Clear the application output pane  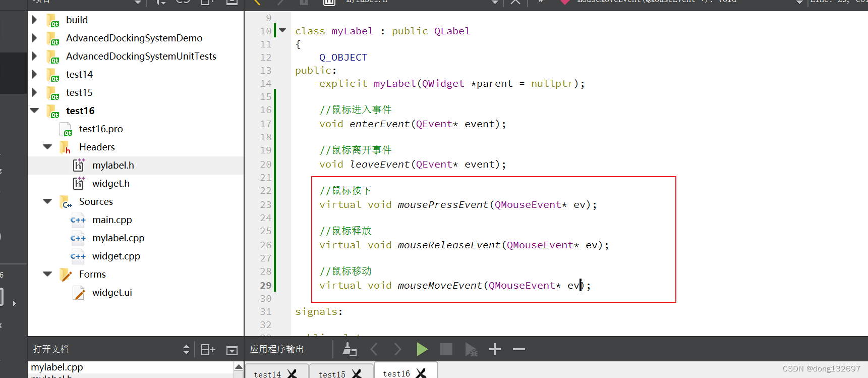coord(350,349)
